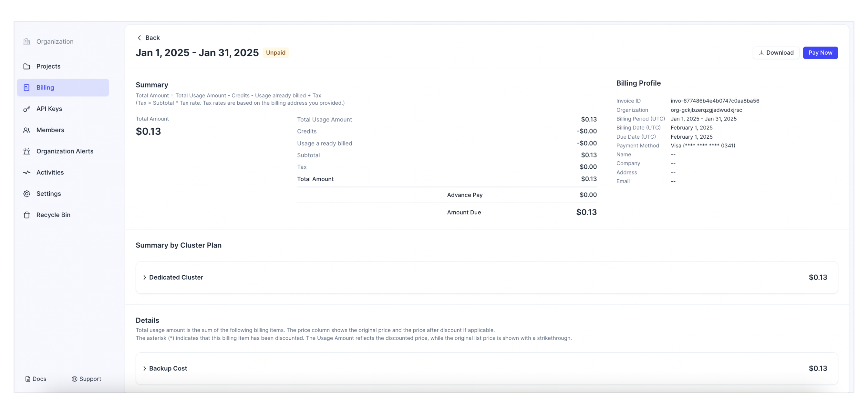Click the invoice ID field value
This screenshot has width=868, height=414.
click(715, 101)
